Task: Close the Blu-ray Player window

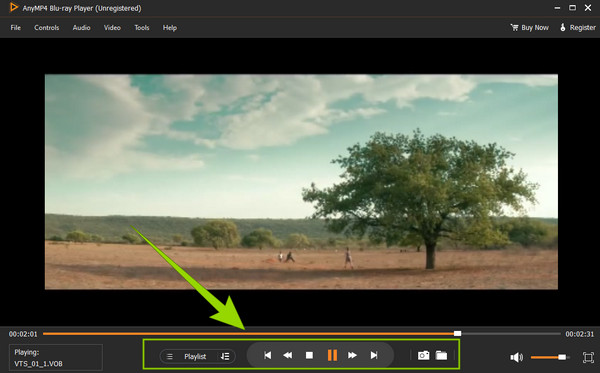Action: pos(588,8)
